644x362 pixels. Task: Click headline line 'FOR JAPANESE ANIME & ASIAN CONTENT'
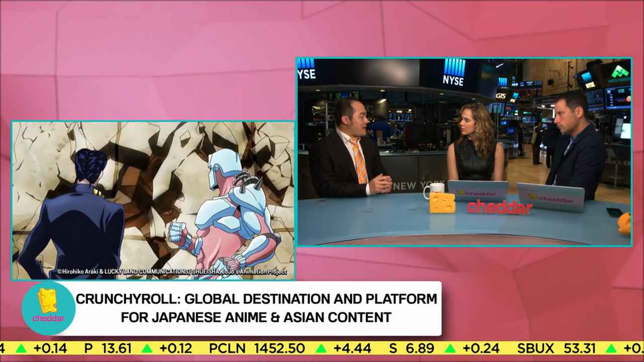coord(257,318)
